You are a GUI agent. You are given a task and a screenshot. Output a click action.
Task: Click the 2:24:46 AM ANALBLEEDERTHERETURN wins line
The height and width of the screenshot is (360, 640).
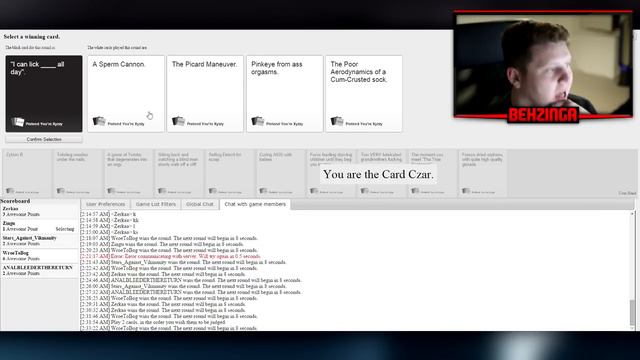(191, 280)
